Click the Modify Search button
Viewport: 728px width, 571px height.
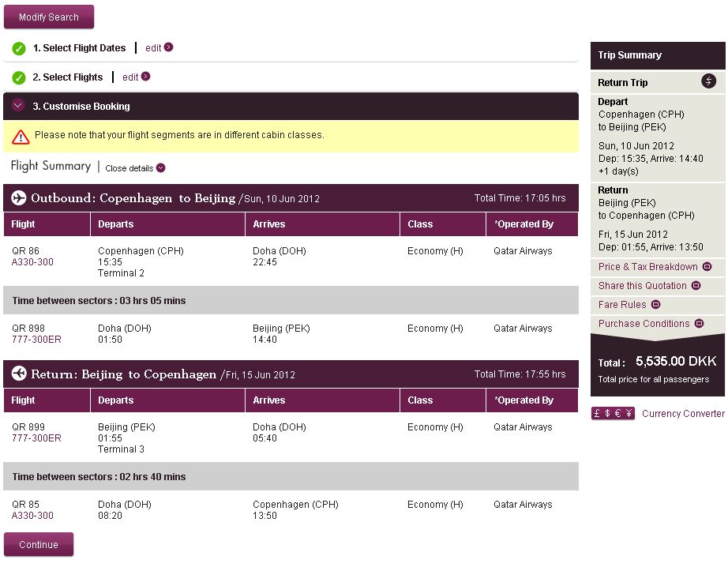[x=49, y=17]
